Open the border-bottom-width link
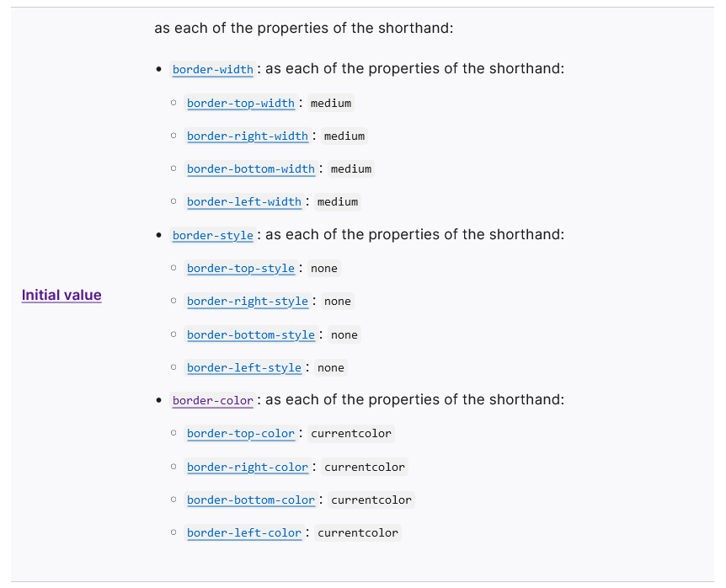 point(251,169)
